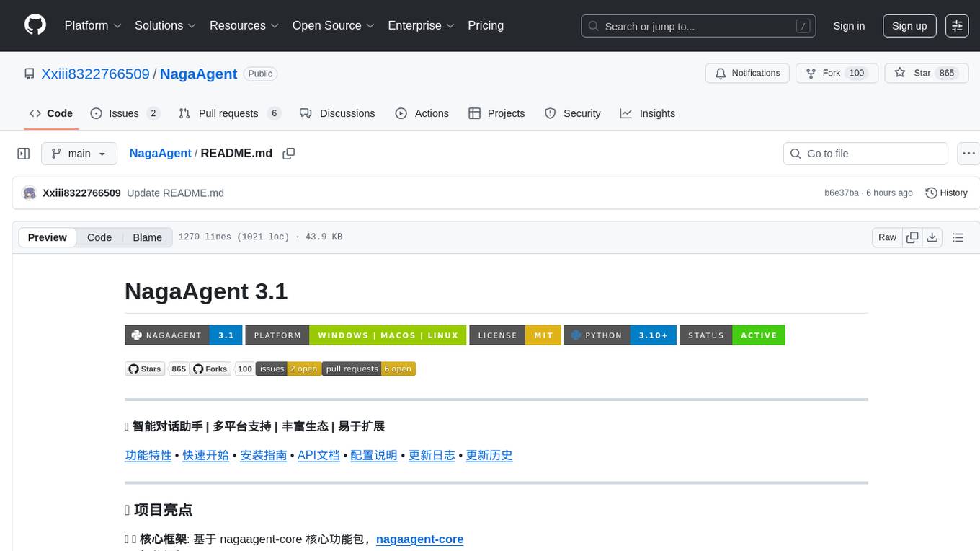Screen dimensions: 980x551
Task: Click the License MIT badge
Action: point(515,335)
